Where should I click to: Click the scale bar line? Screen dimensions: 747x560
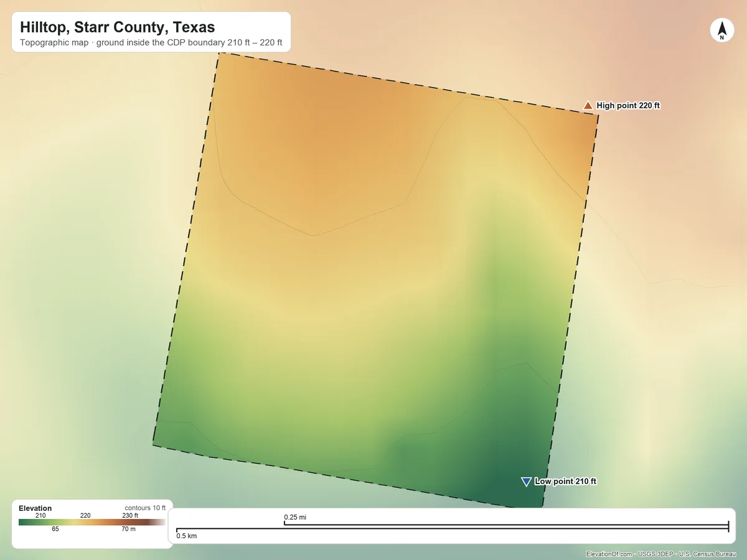coord(453,527)
